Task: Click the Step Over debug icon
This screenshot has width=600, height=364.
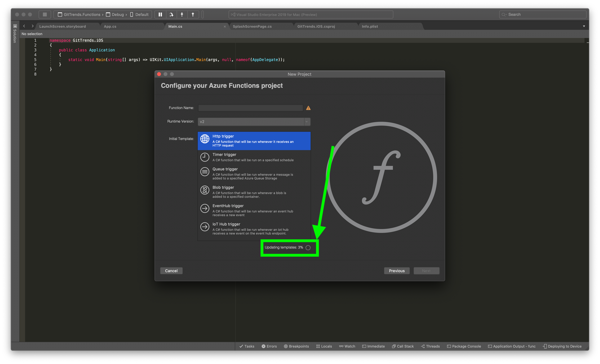Action: tap(171, 14)
